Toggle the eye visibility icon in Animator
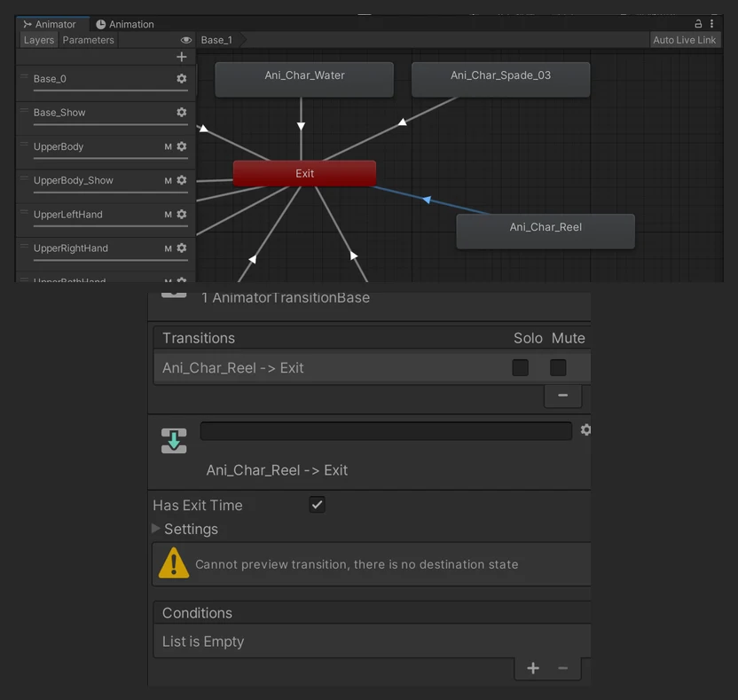This screenshot has height=700, width=738. point(186,40)
